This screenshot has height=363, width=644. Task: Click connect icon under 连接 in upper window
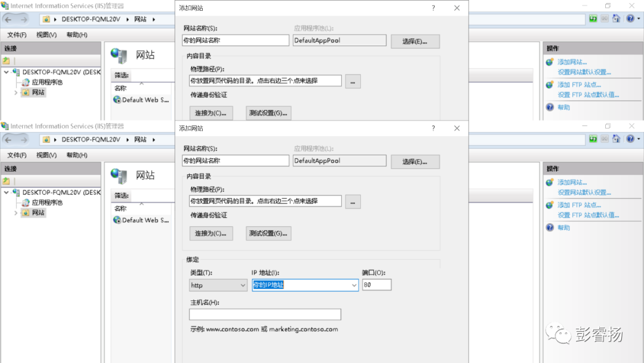coord(6,61)
